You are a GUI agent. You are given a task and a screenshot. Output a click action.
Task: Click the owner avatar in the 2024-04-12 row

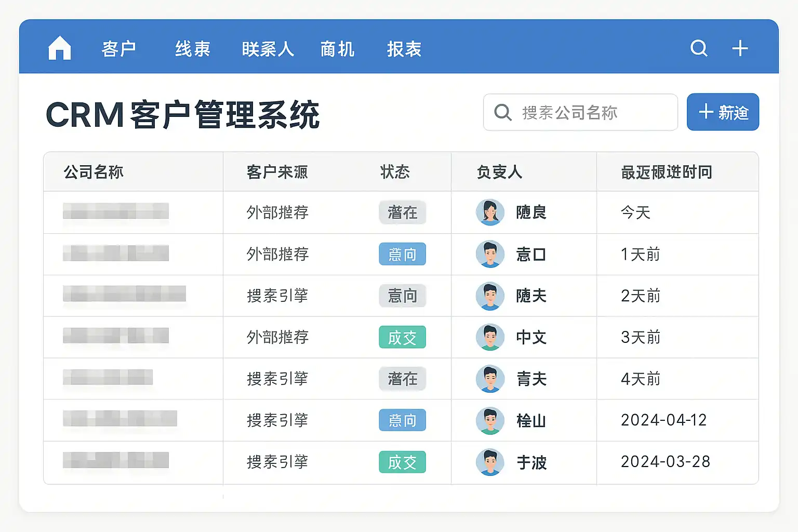point(490,420)
